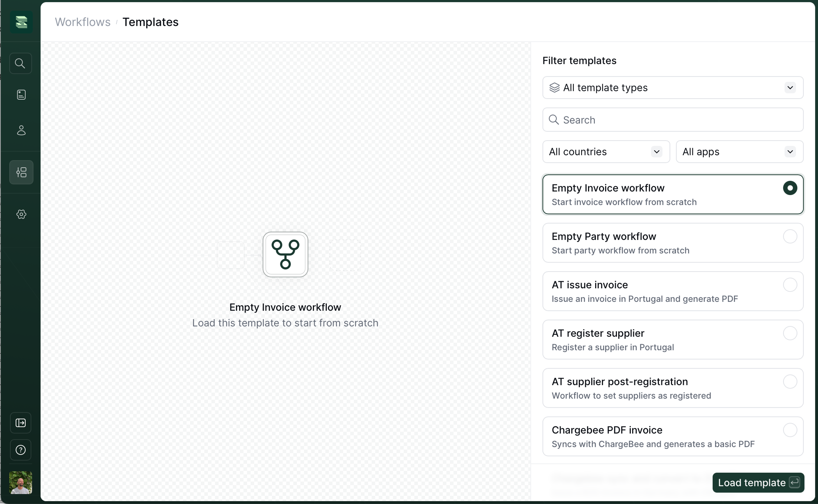Open the All apps dropdown
Image resolution: width=818 pixels, height=504 pixels.
pyautogui.click(x=739, y=152)
